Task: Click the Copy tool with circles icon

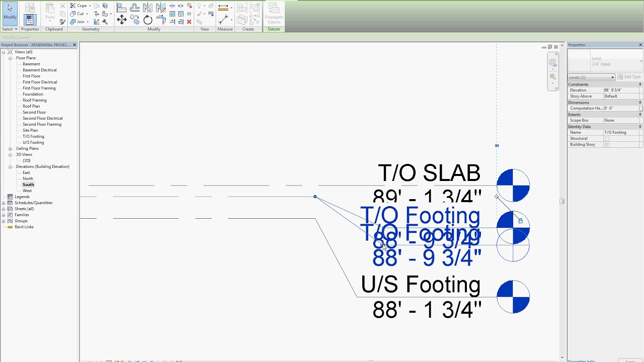Action: pyautogui.click(x=134, y=19)
